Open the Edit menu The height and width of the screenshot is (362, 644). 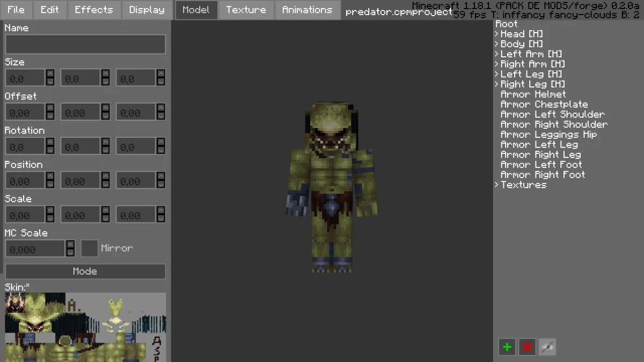[50, 10]
